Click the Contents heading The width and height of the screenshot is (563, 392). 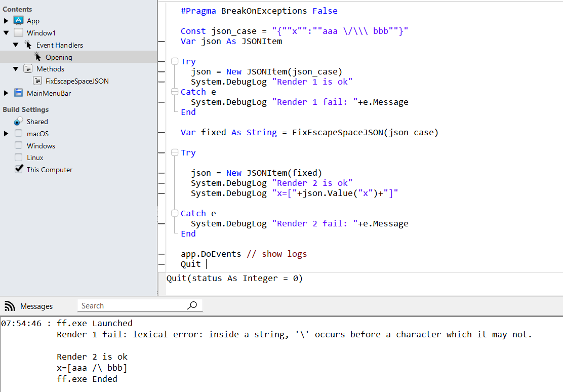[x=17, y=9]
